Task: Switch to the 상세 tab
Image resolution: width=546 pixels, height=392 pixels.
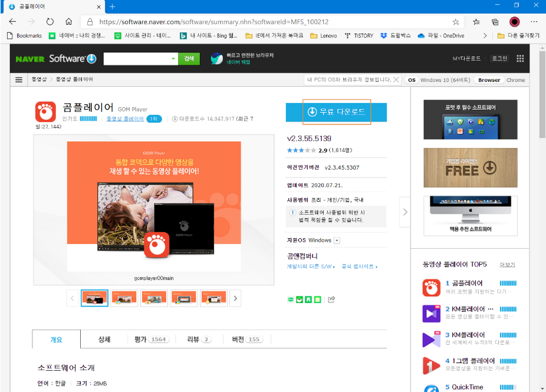Action: (x=104, y=340)
